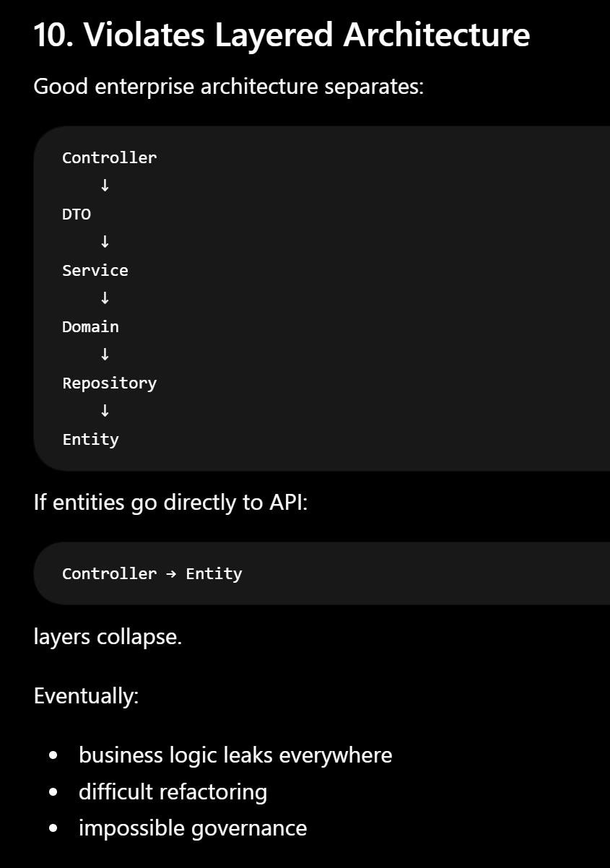Image resolution: width=610 pixels, height=868 pixels.
Task: Click the "Eventually:" text
Action: pos(86,696)
